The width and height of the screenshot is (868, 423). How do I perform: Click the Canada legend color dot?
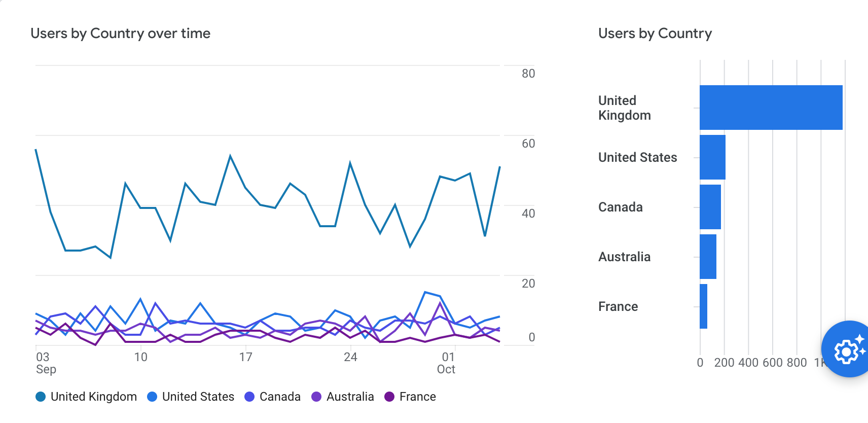point(249,397)
